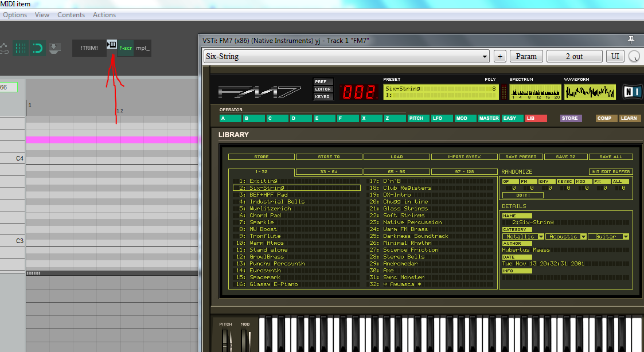Toggle the UI button in plugin header

[x=615, y=56]
